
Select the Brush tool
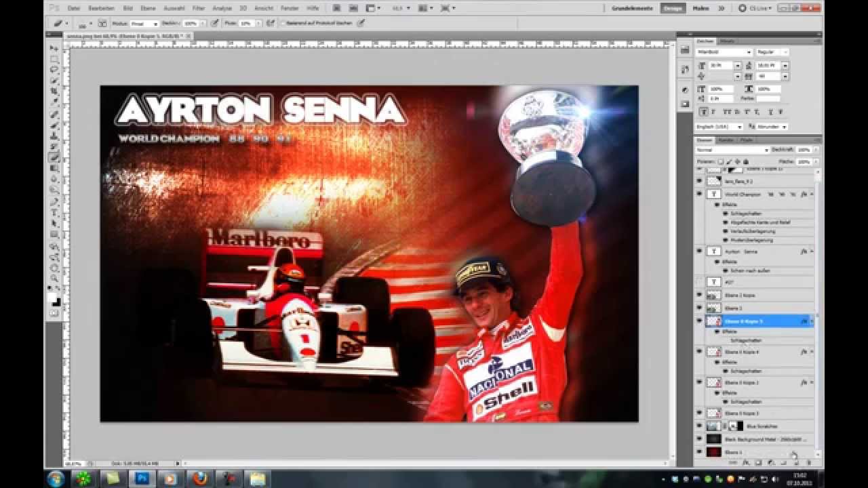(x=54, y=125)
